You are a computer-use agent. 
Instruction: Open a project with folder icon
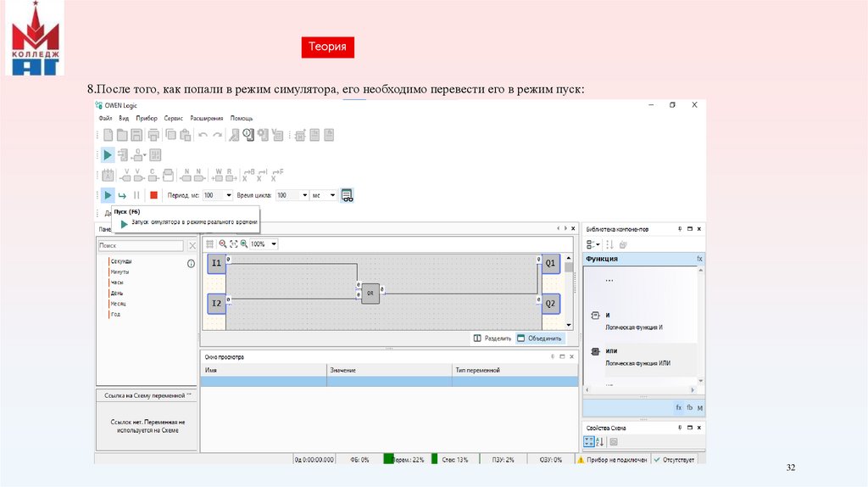pyautogui.click(x=122, y=135)
